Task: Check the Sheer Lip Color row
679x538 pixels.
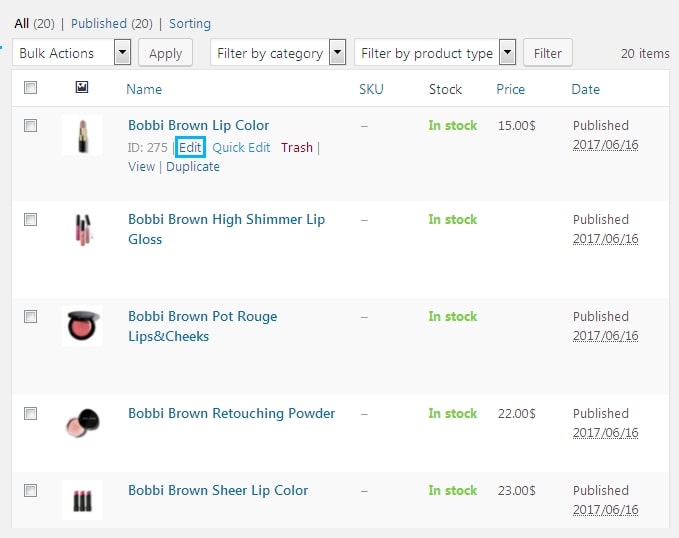Action: [30, 491]
